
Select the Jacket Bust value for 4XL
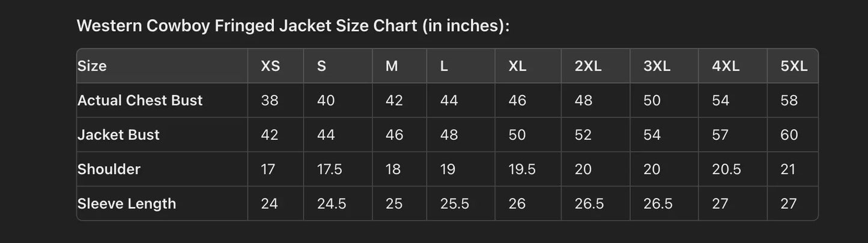tap(720, 134)
